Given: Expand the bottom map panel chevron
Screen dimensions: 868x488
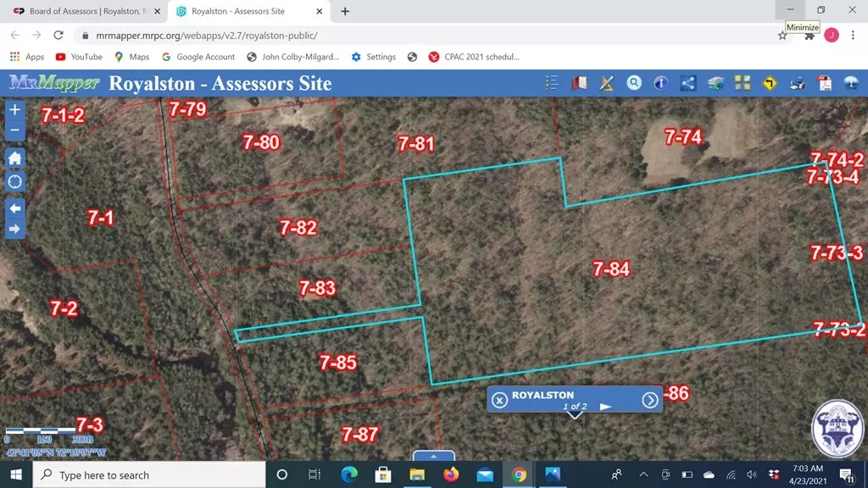Looking at the screenshot, I should point(434,456).
